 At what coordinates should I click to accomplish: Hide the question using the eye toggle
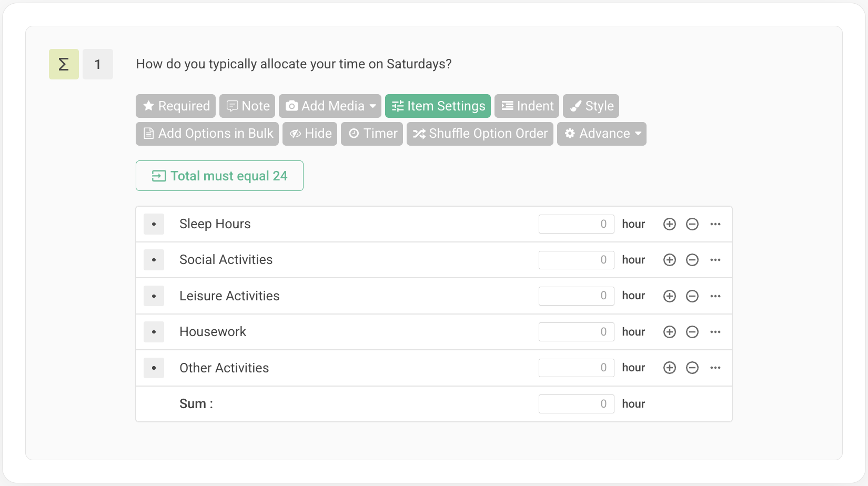[309, 134]
